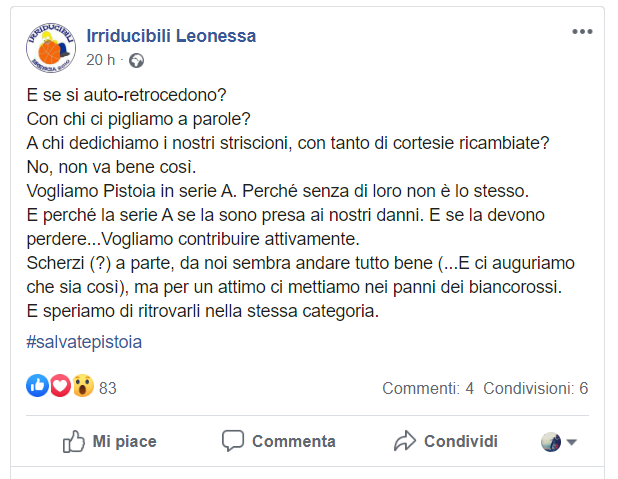Open the Irriducibili Leonessa page name link

coord(172,36)
